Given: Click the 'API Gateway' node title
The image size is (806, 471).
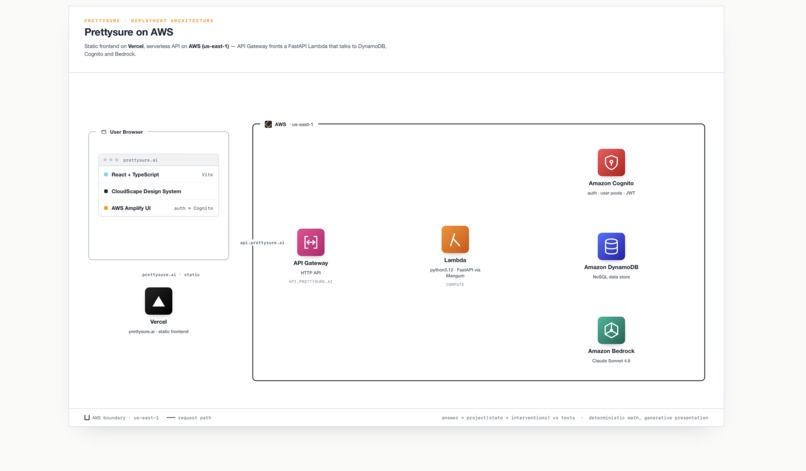Looking at the screenshot, I should pos(310,263).
